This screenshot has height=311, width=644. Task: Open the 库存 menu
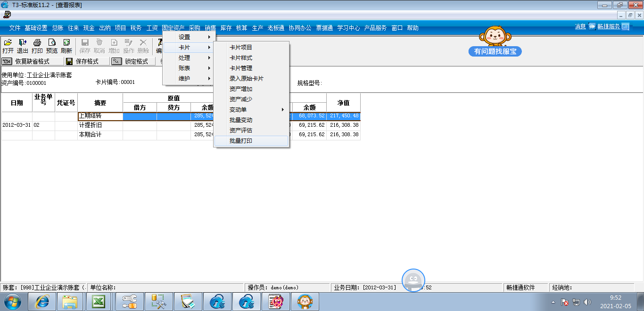[x=226, y=28]
